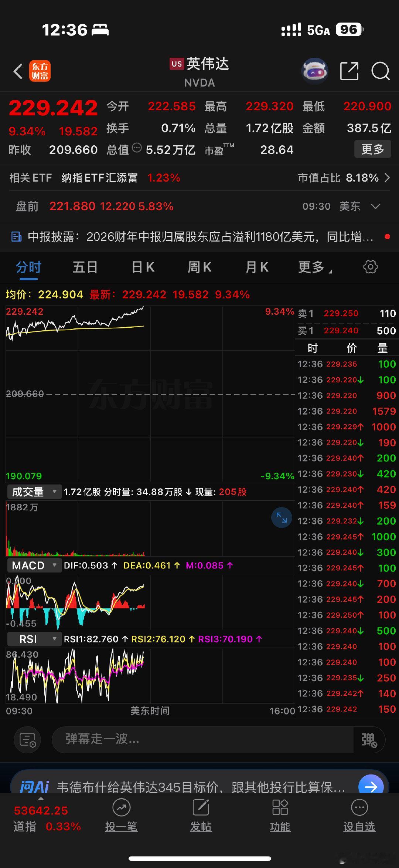399x868 pixels.
Task: Open the 功能 grid icon
Action: [x=280, y=808]
